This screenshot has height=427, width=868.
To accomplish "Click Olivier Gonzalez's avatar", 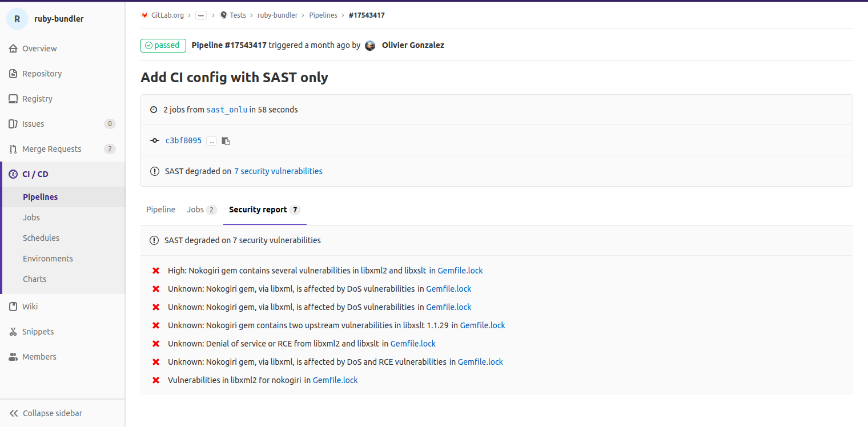I will click(x=370, y=45).
